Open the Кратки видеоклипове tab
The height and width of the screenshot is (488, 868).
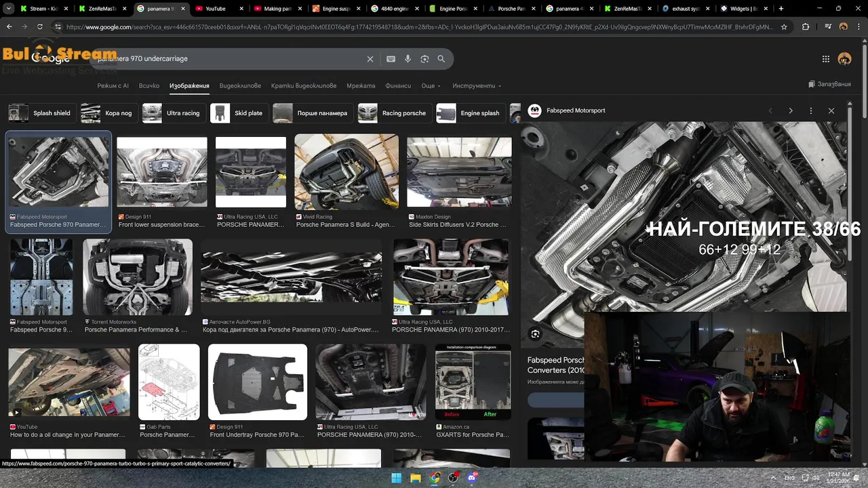[x=304, y=86]
